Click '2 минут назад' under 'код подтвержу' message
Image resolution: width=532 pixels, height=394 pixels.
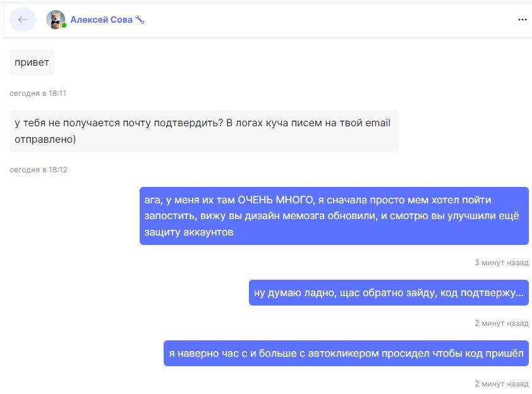tap(502, 323)
